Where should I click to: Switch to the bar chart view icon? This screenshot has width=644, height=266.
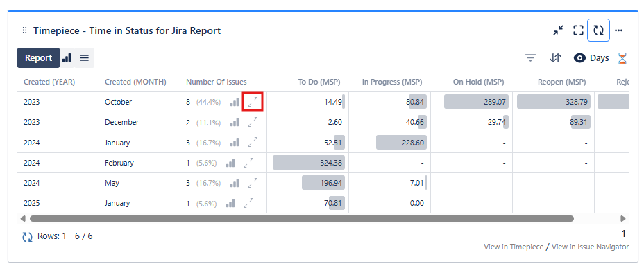click(x=67, y=57)
